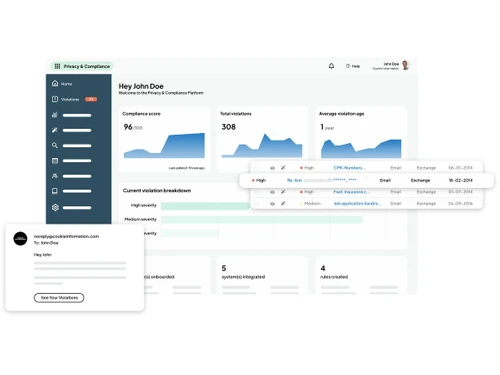Click the eye icon in the CPR-Numbers row
This screenshot has width=500, height=375.
pos(272,168)
